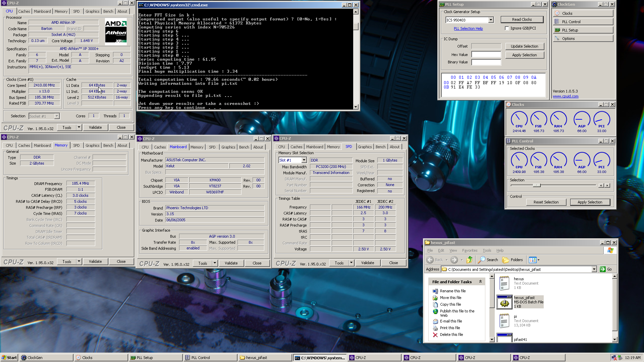The width and height of the screenshot is (644, 362).
Task: Click Rename this file task icon
Action: pos(435,291)
